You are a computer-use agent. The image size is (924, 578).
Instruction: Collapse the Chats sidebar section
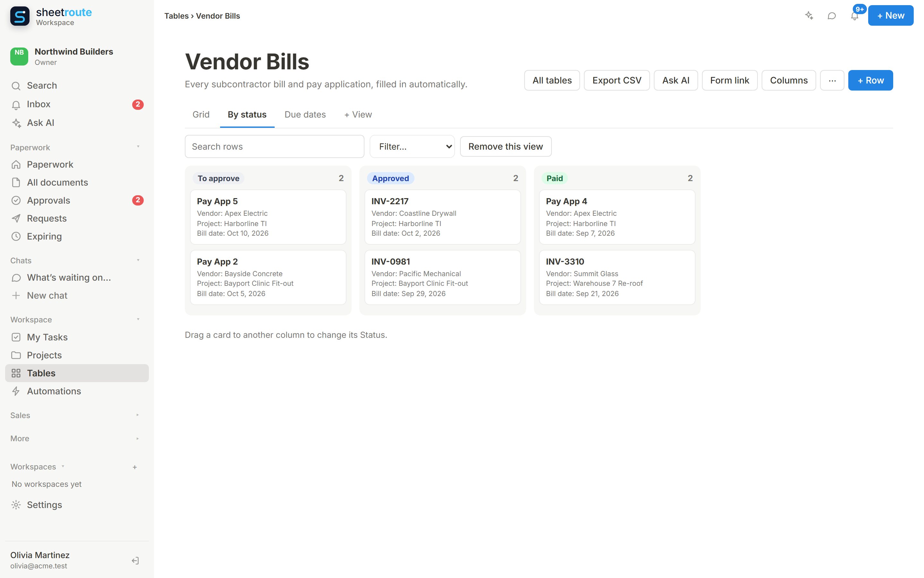(138, 260)
